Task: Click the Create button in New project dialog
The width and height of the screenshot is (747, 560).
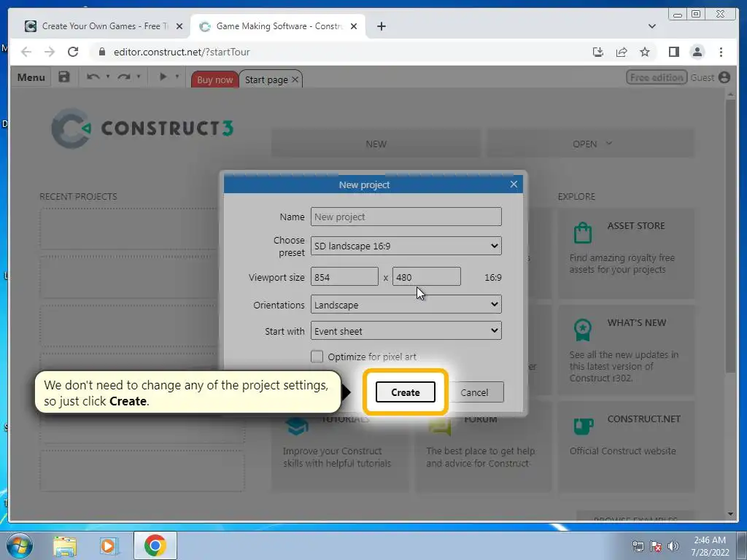Action: pos(405,392)
